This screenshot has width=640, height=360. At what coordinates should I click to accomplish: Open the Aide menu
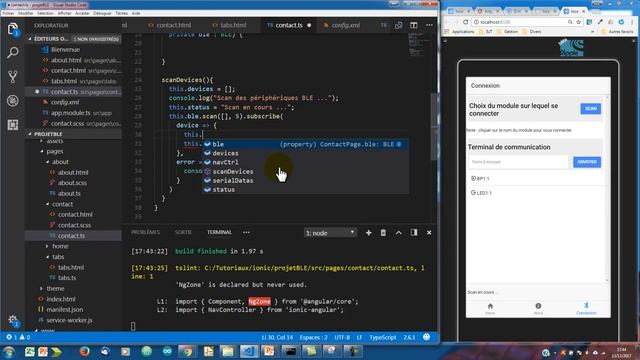[x=136, y=13]
